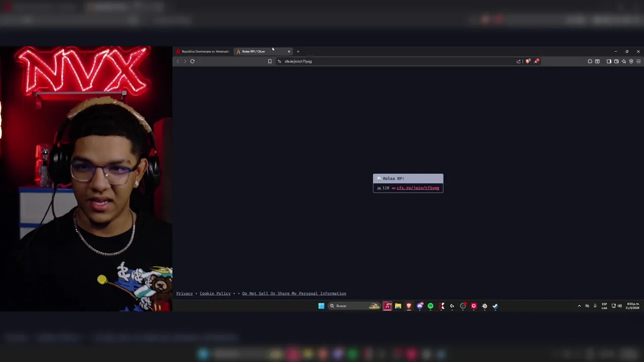Open the browser main menu
Image resolution: width=644 pixels, height=362 pixels.
(x=638, y=61)
